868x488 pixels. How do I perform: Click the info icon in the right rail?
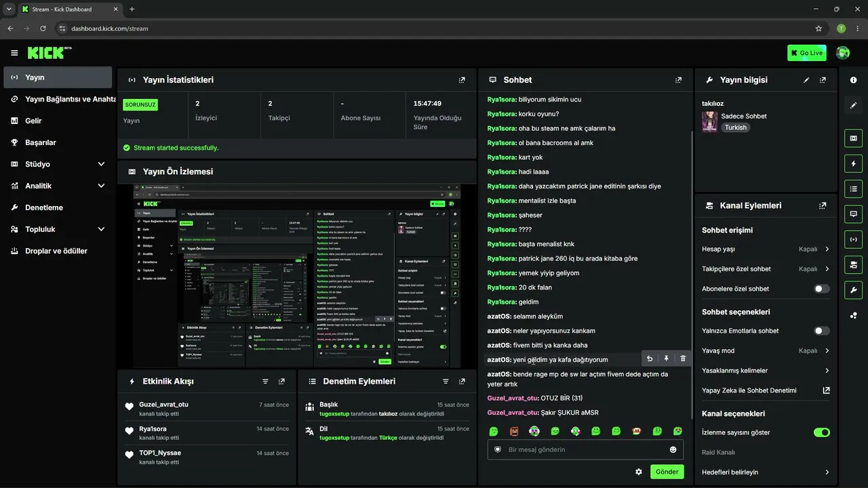pos(853,80)
